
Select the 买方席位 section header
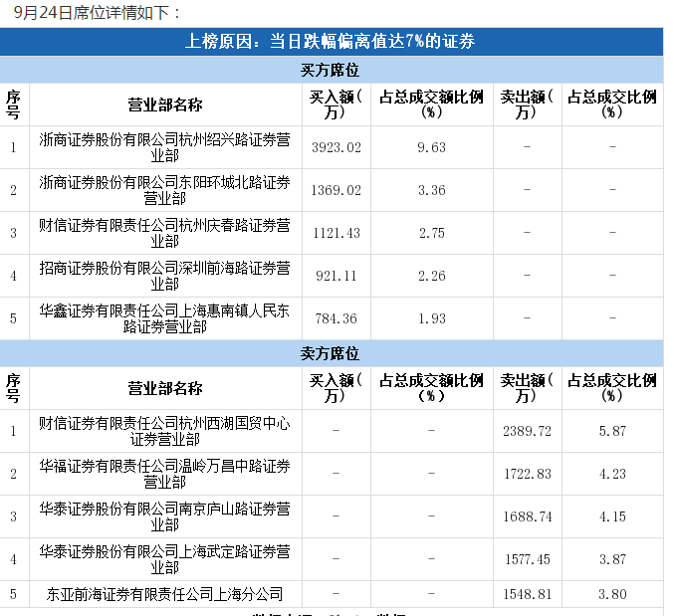(332, 70)
